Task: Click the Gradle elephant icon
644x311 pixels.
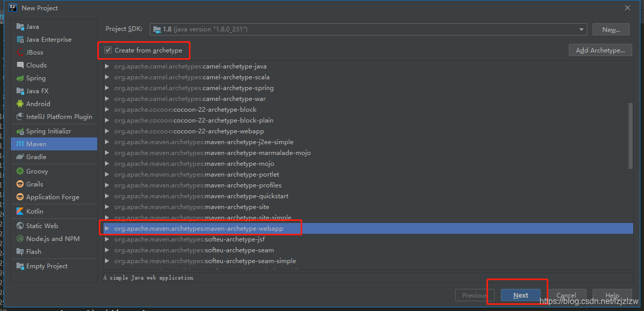Action: click(x=20, y=157)
